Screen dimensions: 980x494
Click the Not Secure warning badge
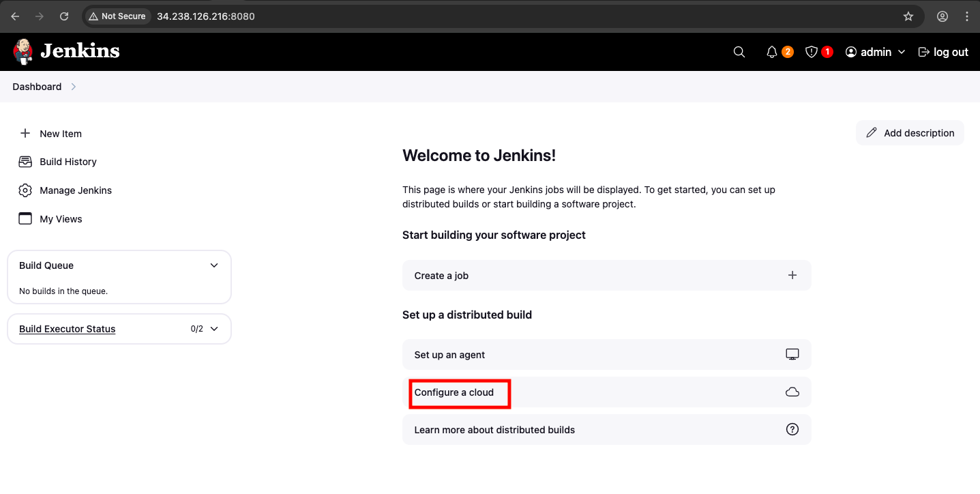pyautogui.click(x=117, y=16)
